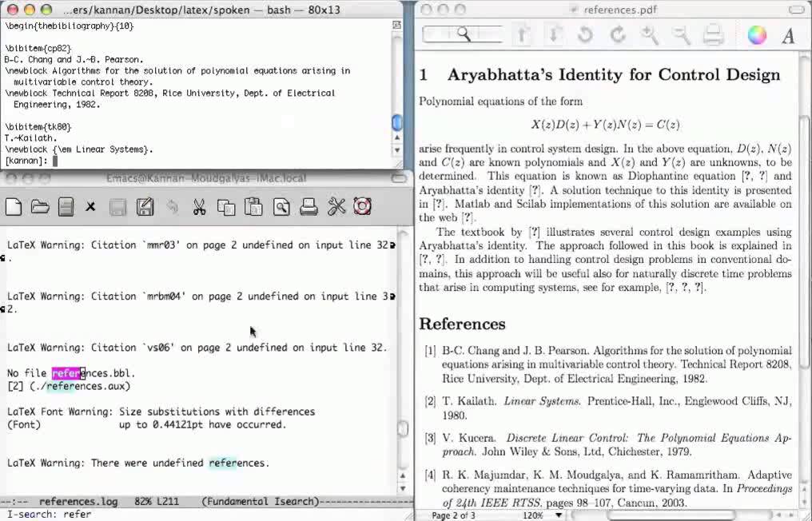The height and width of the screenshot is (521, 812).
Task: Click the 'Aryabhatta's Identity for Control Design' heading
Action: tap(614, 74)
